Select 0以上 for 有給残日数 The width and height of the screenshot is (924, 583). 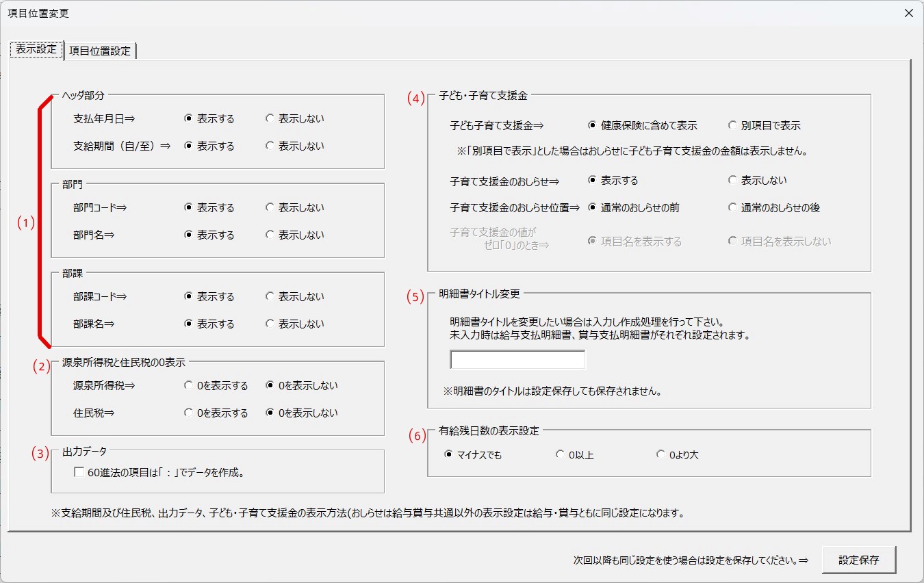click(575, 454)
